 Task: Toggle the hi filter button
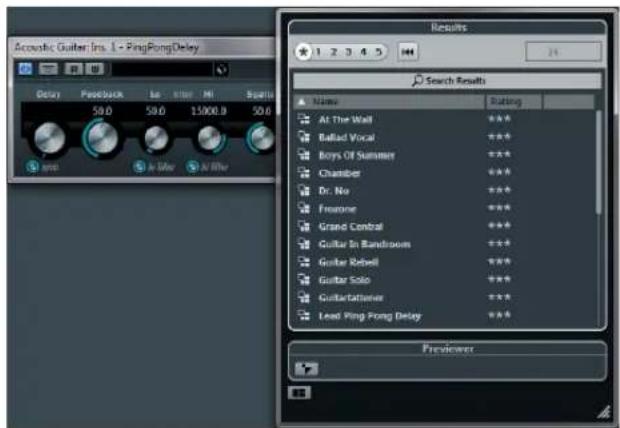click(x=193, y=167)
